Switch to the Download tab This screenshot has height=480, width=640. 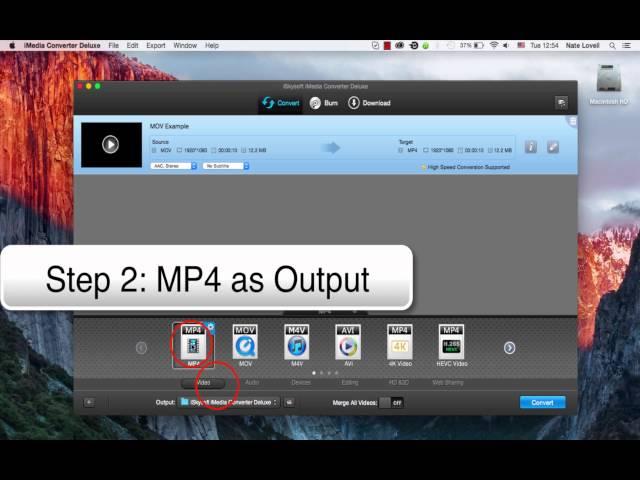coord(369,103)
